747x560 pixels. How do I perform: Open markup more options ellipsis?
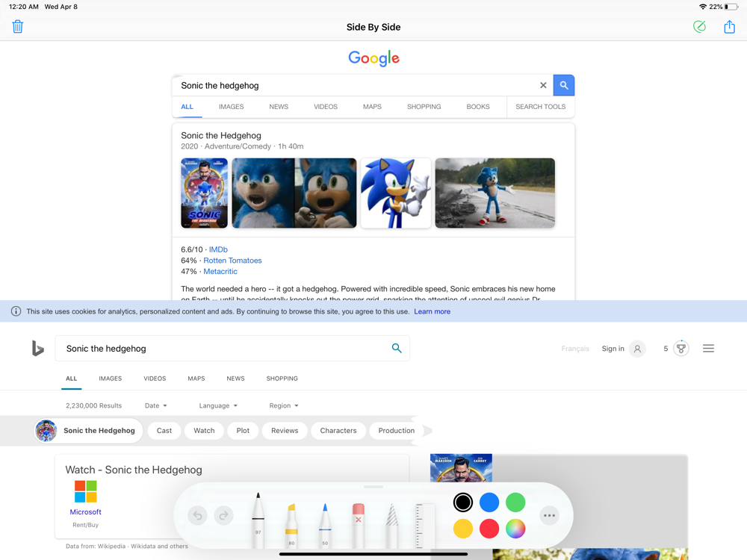click(x=549, y=515)
